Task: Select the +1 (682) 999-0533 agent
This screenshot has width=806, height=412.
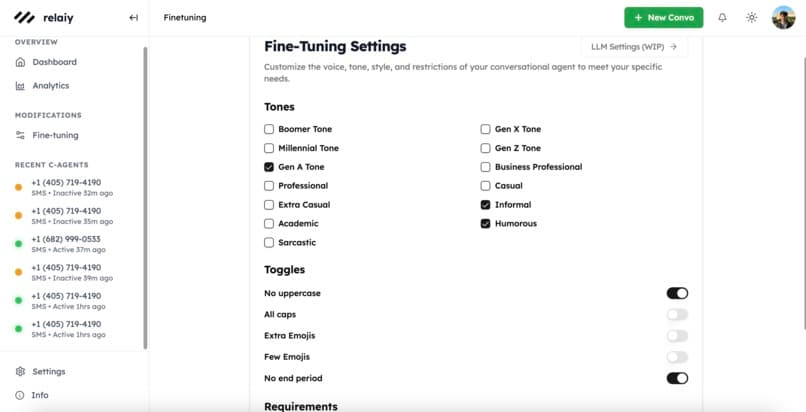Action: 65,244
